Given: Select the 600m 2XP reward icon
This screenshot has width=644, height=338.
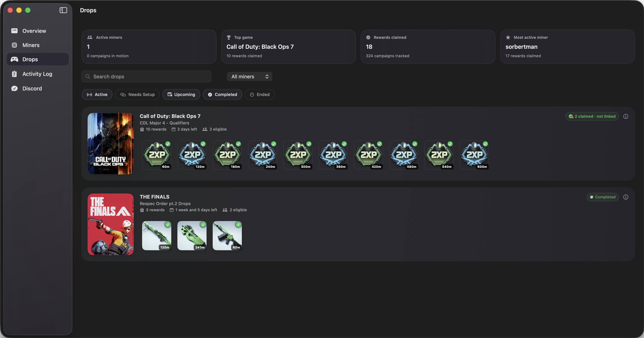Looking at the screenshot, I should click(x=474, y=155).
